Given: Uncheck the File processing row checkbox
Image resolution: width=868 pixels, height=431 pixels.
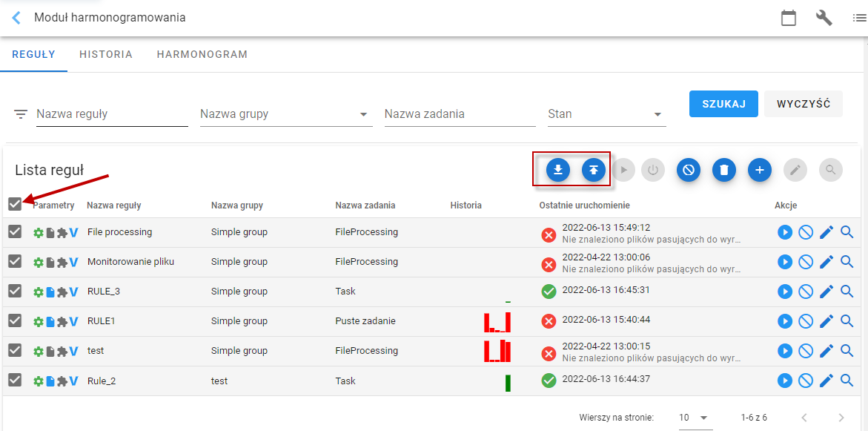Looking at the screenshot, I should point(15,231).
